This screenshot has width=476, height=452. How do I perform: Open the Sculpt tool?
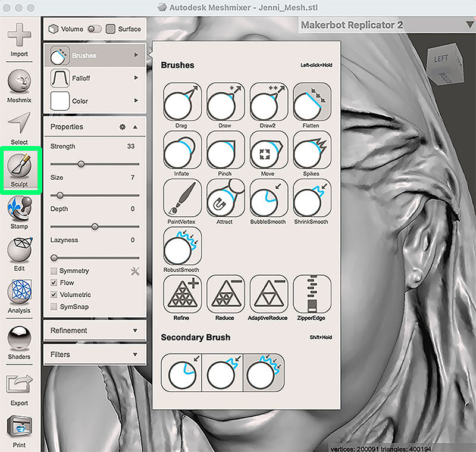[x=19, y=170]
